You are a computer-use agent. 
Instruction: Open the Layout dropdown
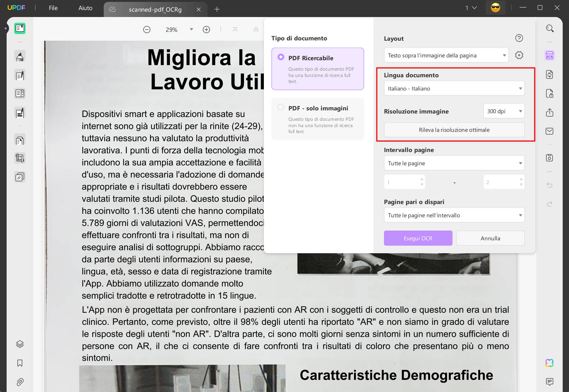446,55
